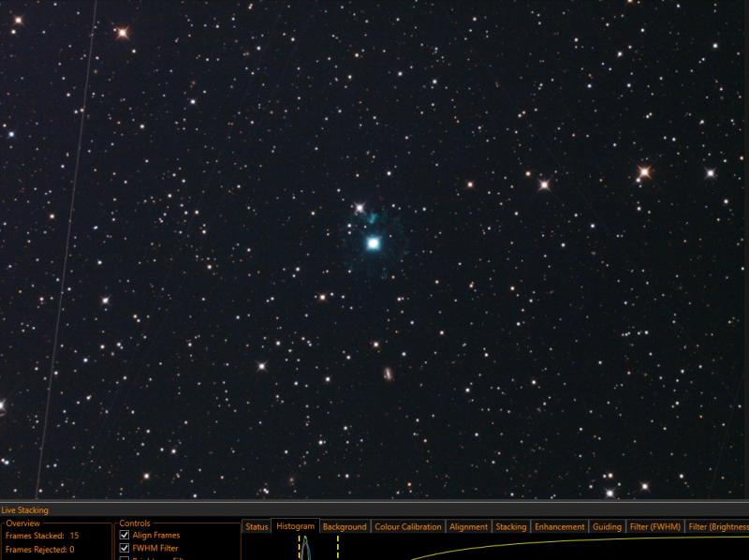The height and width of the screenshot is (560, 749).
Task: Click the Overview group label
Action: [x=22, y=523]
